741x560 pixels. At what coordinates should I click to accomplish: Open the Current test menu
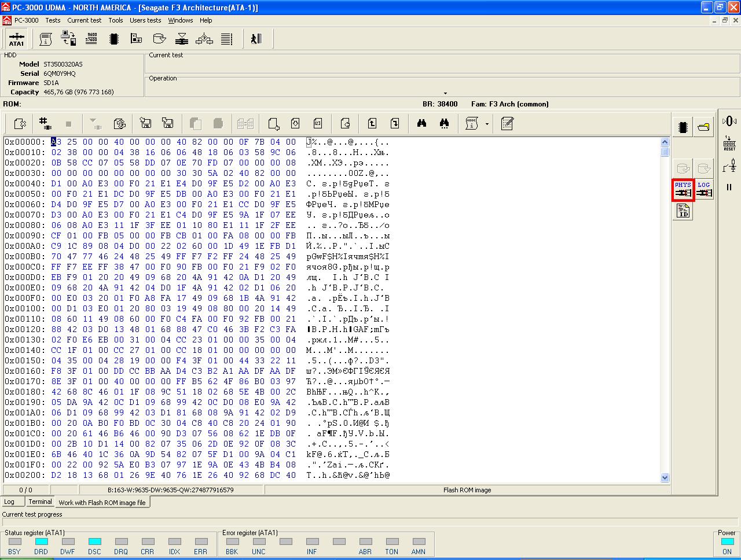pyautogui.click(x=84, y=20)
